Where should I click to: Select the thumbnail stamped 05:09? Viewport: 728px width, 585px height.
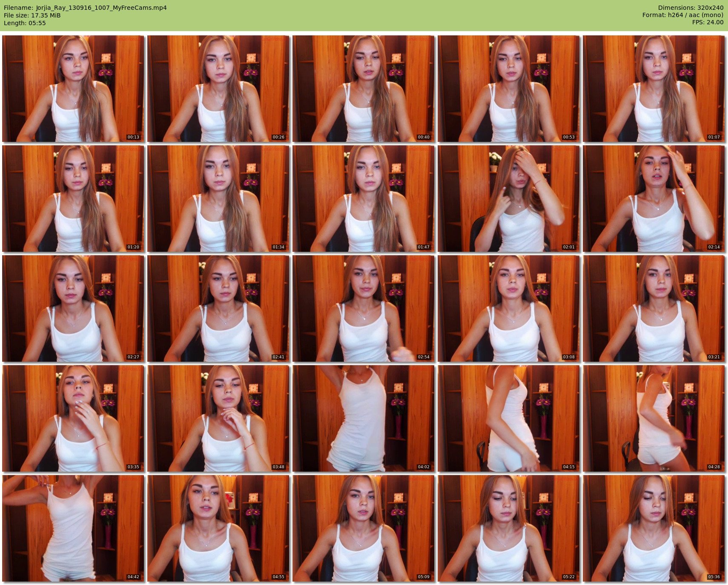(x=364, y=528)
